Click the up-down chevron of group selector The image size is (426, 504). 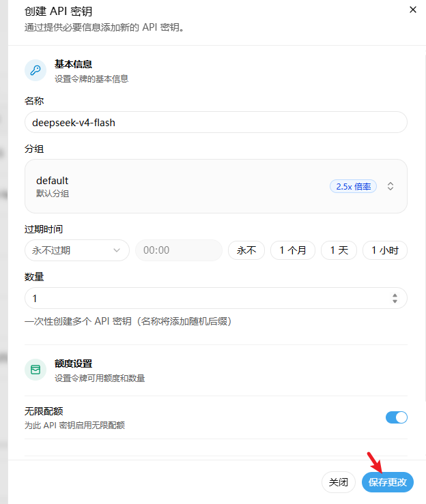[390, 186]
